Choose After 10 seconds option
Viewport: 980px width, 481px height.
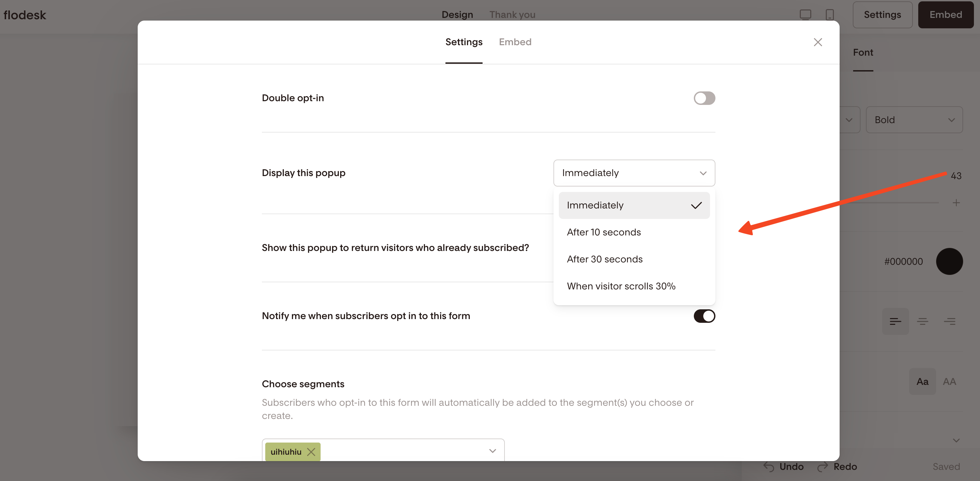pyautogui.click(x=634, y=232)
